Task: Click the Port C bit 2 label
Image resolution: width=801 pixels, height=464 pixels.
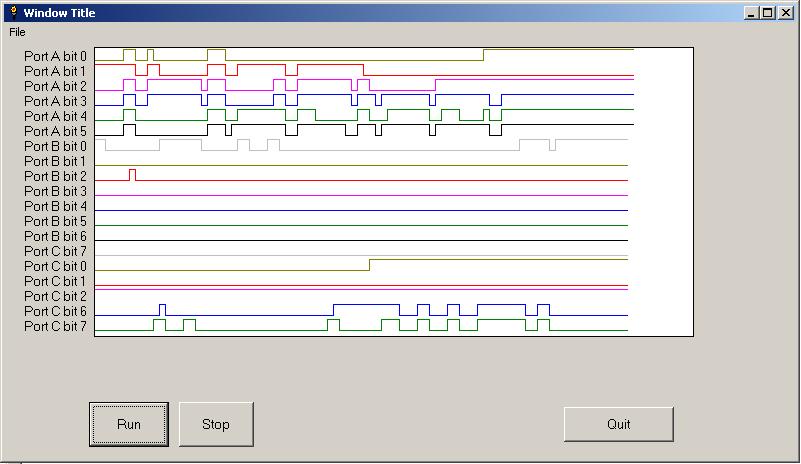Action: pyautogui.click(x=55, y=297)
